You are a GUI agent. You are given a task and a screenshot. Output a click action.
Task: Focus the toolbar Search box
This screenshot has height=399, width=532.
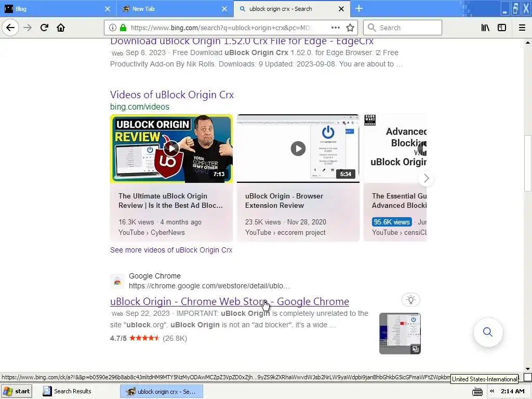403,28
